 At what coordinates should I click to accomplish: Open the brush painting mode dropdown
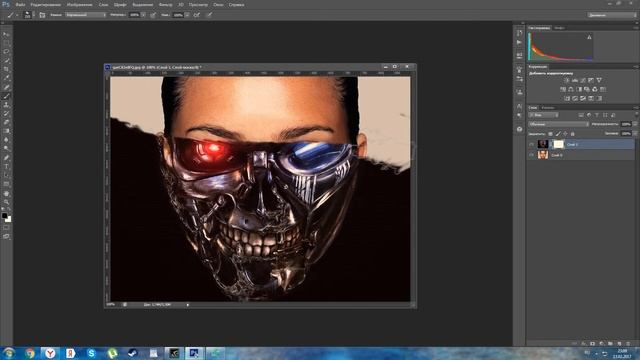point(86,15)
